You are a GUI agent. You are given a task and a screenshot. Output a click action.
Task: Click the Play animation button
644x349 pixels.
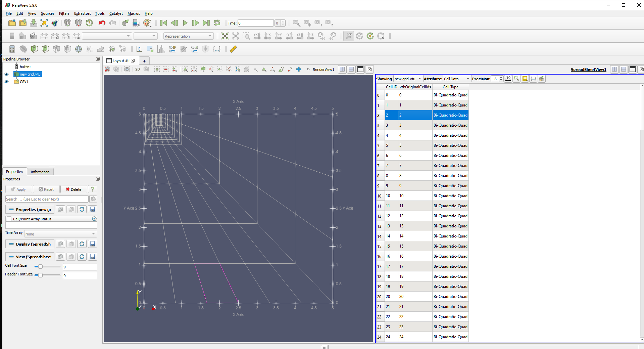point(185,23)
